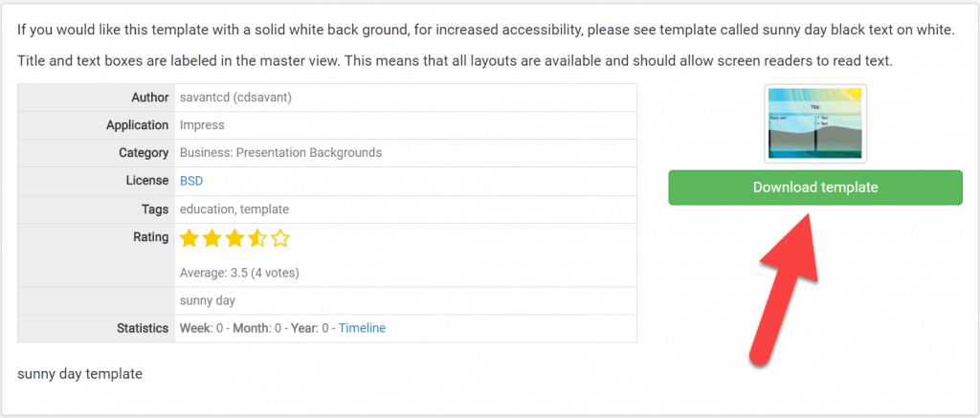
Task: Select the second rating star
Action: [212, 239]
